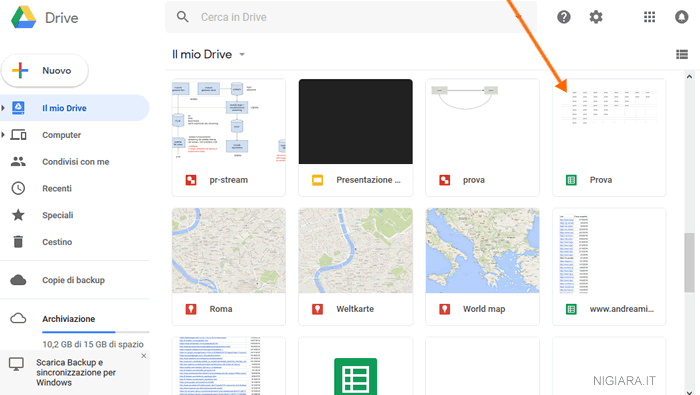The height and width of the screenshot is (395, 700).
Task: Click the Speciali star icon
Action: click(18, 215)
